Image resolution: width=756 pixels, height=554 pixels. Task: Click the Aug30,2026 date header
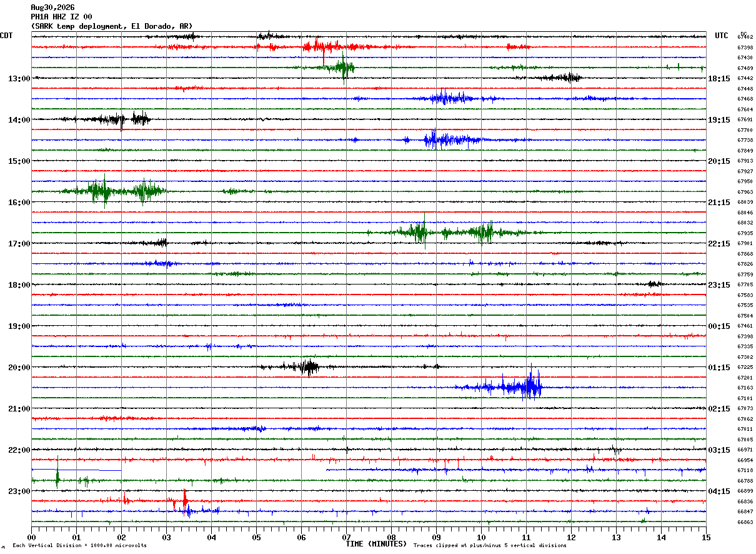(x=52, y=8)
